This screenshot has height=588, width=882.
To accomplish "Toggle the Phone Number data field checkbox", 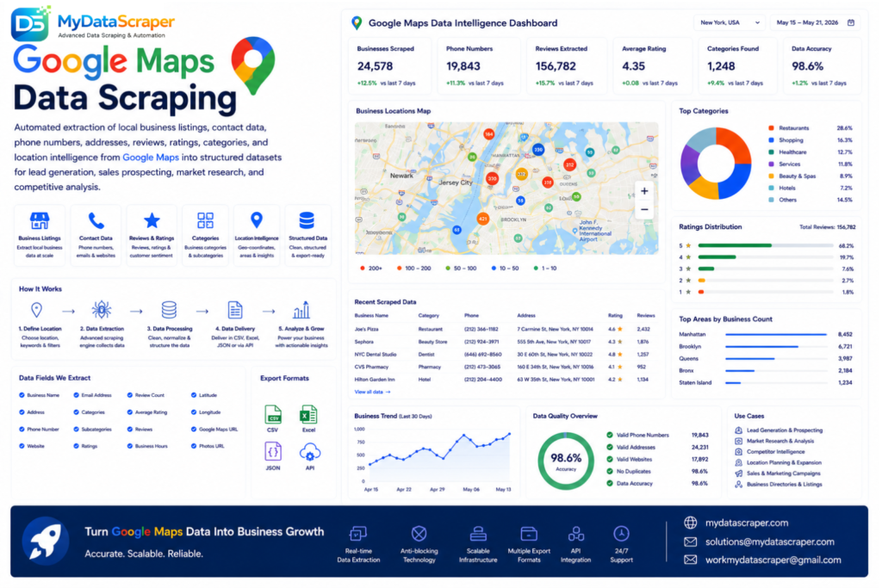I will pos(22,429).
